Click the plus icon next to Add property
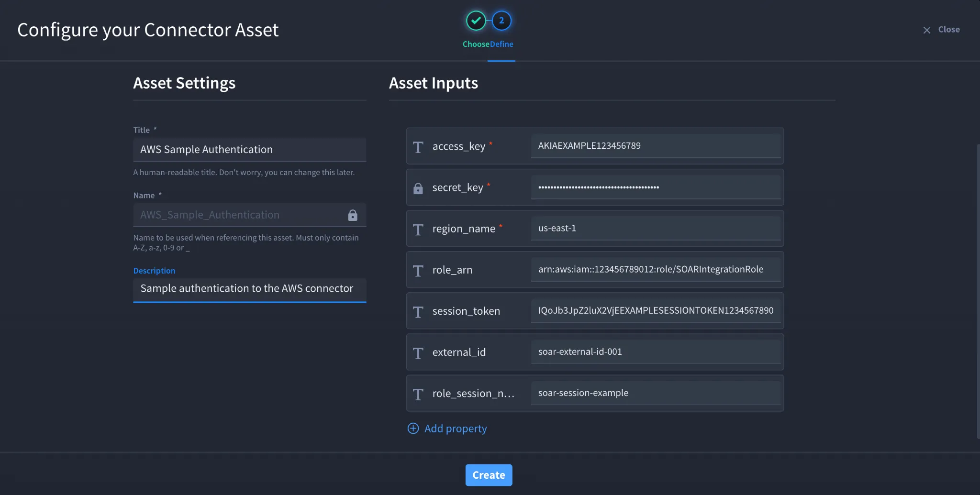 point(413,429)
